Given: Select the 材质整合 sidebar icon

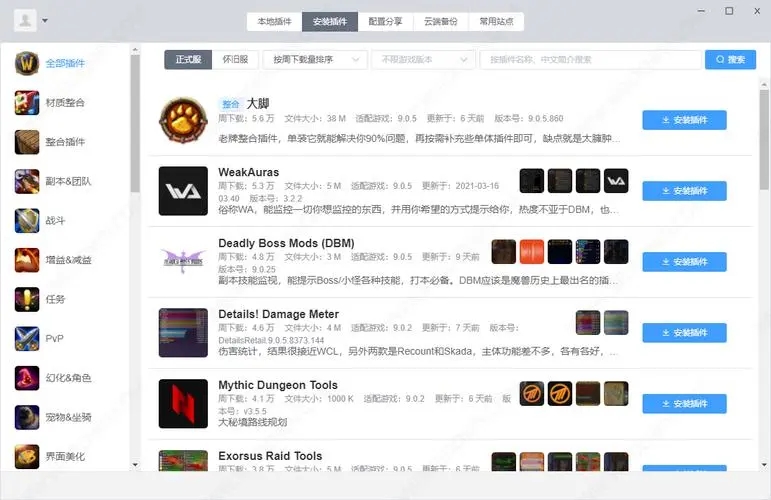Looking at the screenshot, I should pyautogui.click(x=27, y=102).
